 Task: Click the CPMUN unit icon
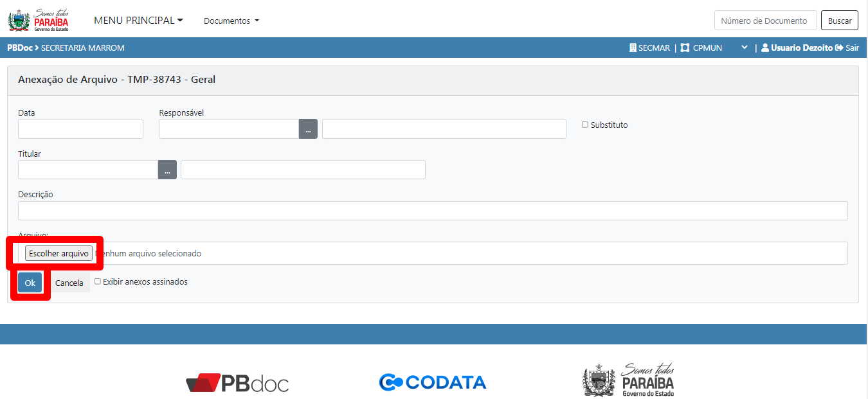(x=685, y=48)
